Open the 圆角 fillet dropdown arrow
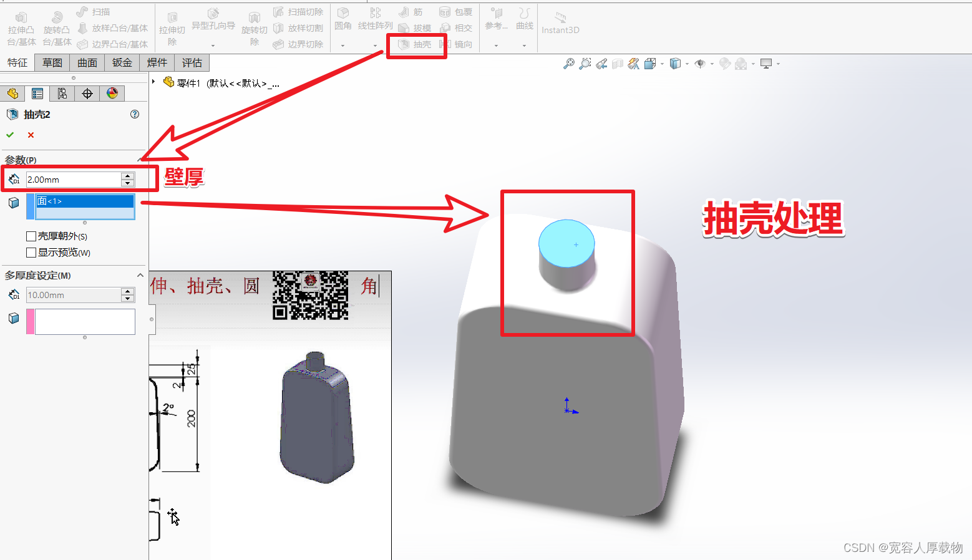Screen dimensions: 972x560 pos(343,46)
